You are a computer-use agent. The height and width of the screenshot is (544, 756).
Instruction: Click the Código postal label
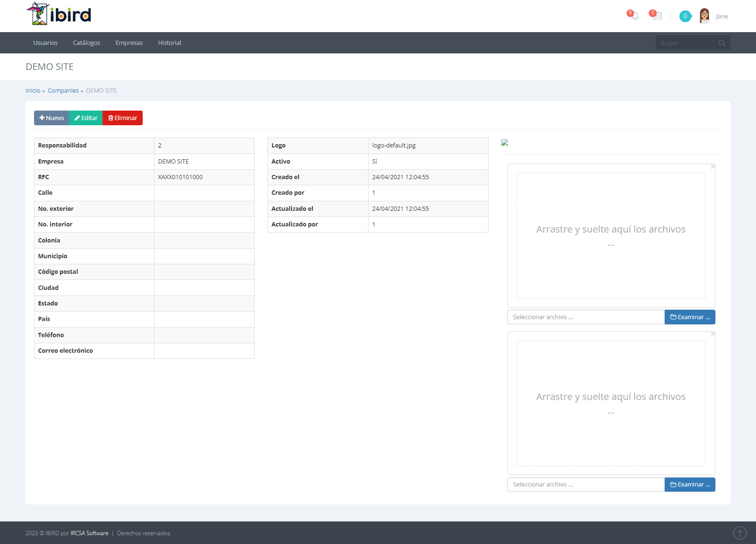click(58, 271)
